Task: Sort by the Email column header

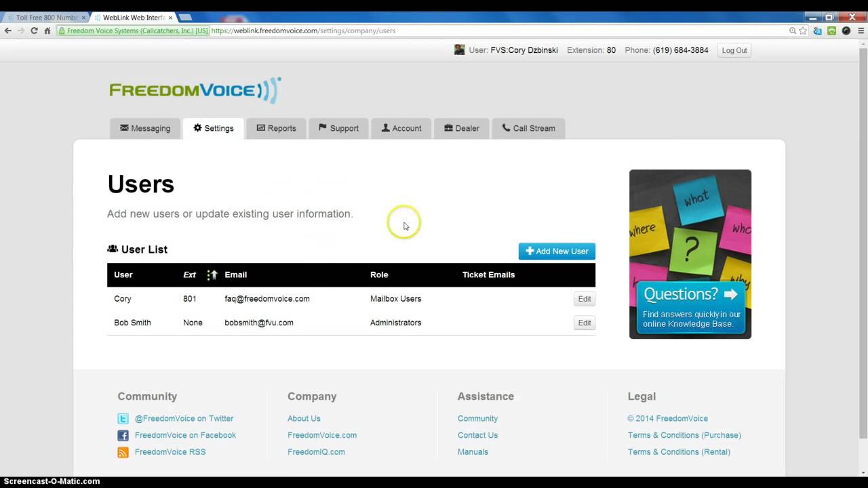Action: (x=236, y=274)
